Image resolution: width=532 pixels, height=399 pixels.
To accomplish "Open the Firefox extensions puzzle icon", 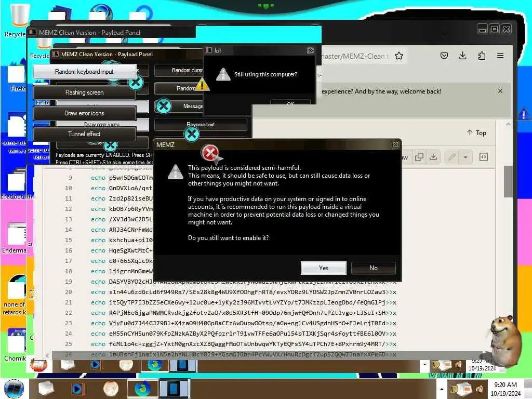I will pyautogui.click(x=482, y=56).
